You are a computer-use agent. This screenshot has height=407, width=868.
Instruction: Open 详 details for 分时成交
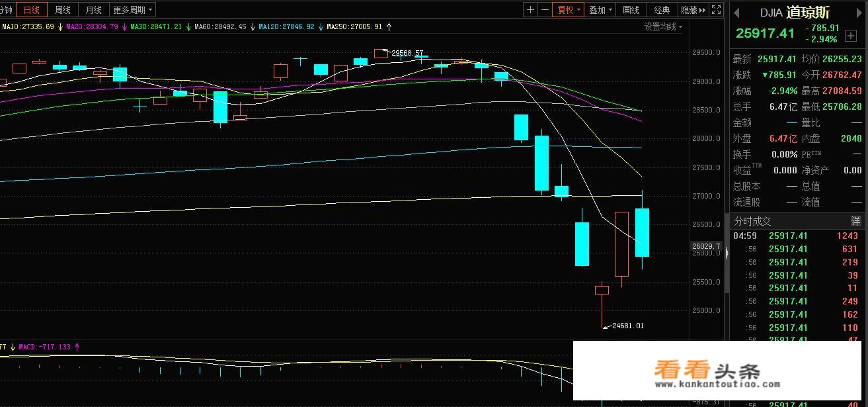click(855, 221)
